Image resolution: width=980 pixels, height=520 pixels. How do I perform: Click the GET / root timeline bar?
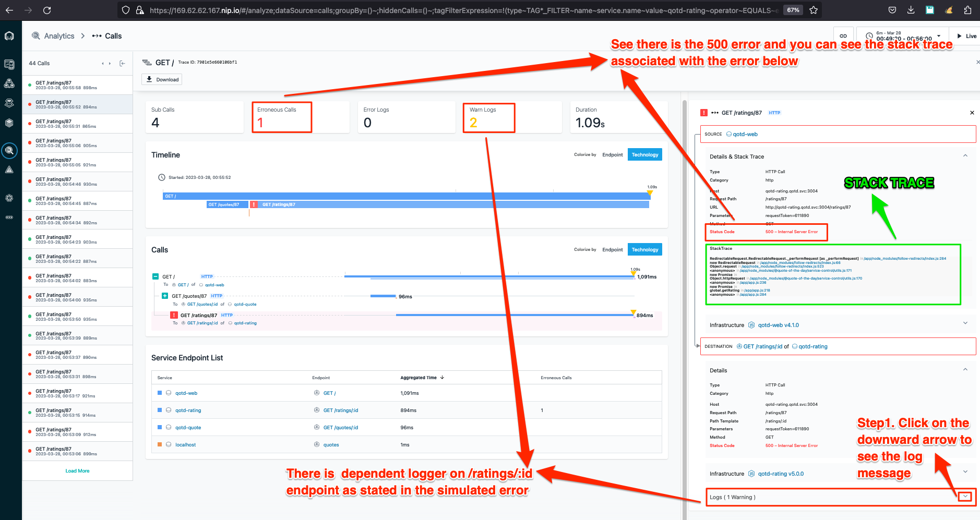coord(407,196)
